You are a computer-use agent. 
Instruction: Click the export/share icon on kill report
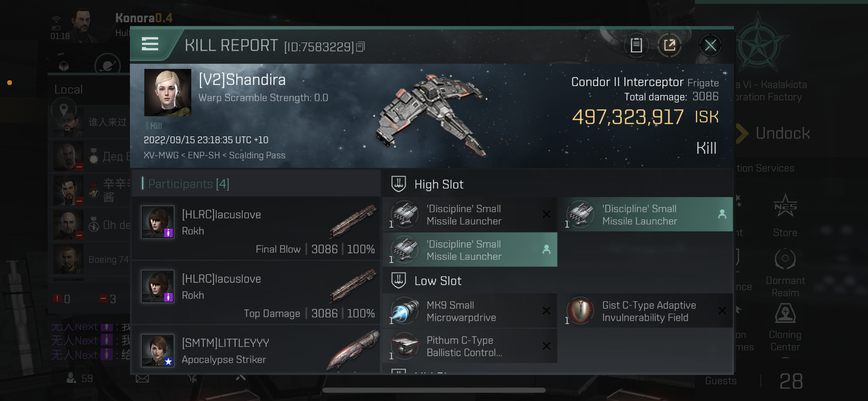pos(670,45)
